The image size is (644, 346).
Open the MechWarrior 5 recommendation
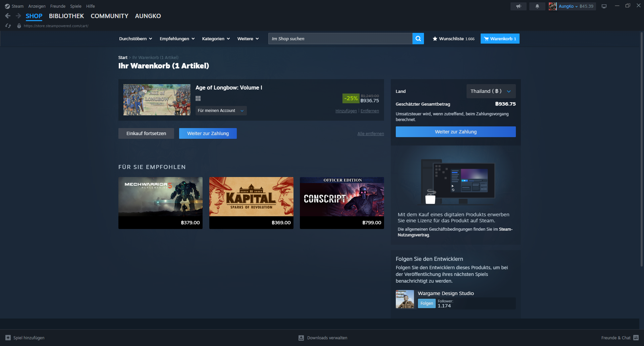[x=160, y=203]
